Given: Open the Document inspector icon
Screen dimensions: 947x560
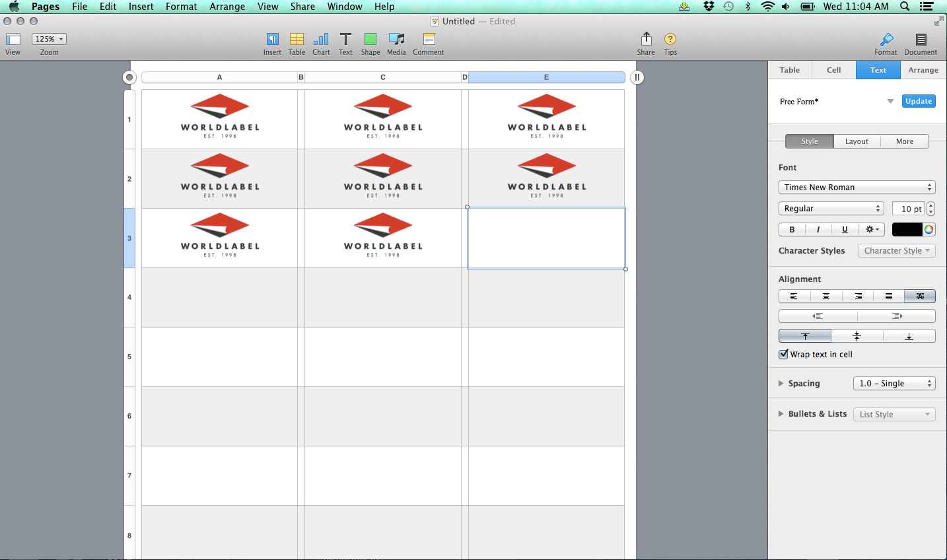Looking at the screenshot, I should click(921, 39).
